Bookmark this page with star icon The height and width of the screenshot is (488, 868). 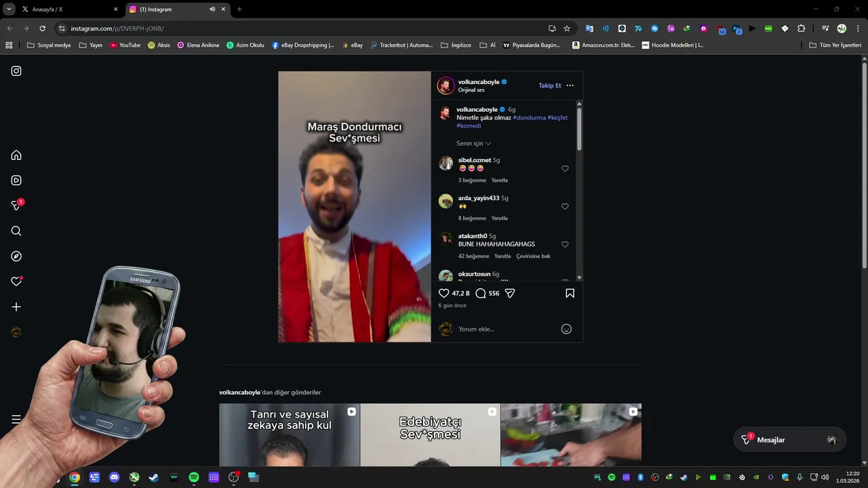pyautogui.click(x=567, y=28)
